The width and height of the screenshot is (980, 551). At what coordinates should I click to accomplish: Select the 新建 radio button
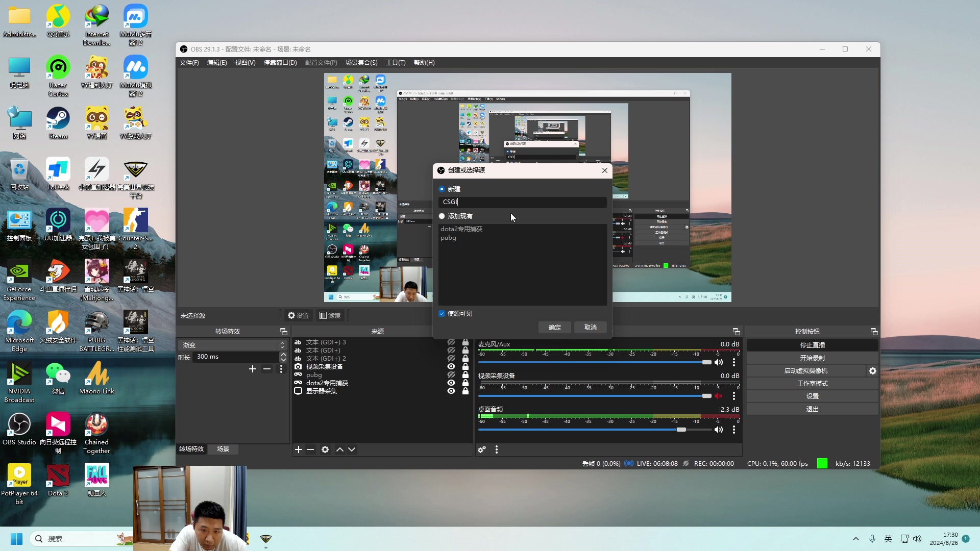(442, 189)
